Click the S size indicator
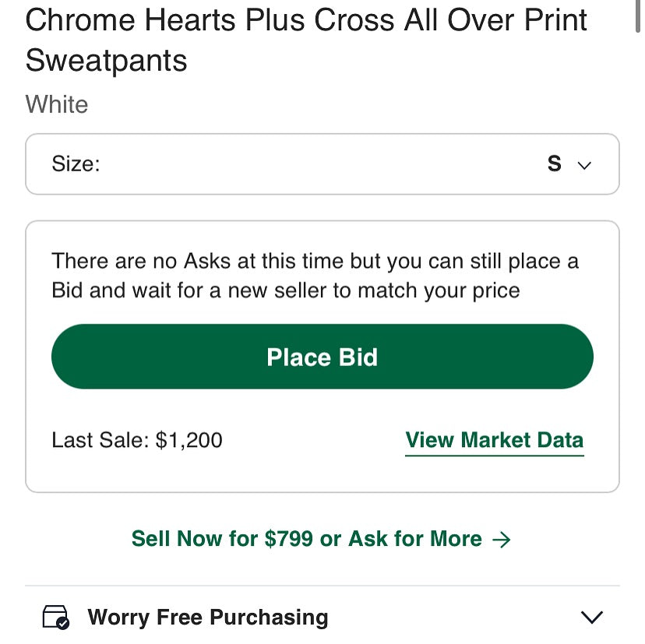 555,164
